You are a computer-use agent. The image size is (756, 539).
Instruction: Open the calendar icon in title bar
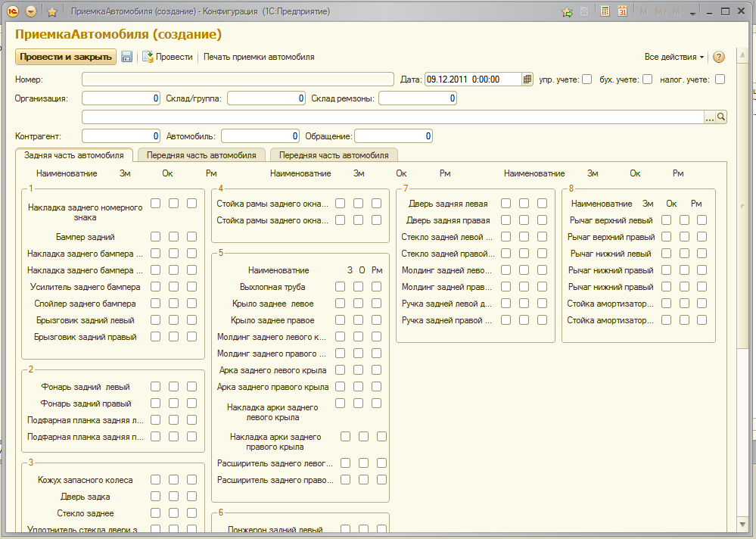[x=622, y=11]
